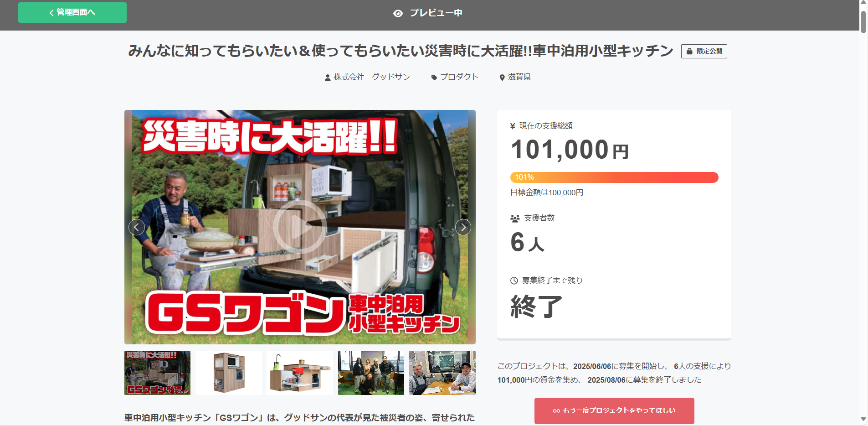Open the 株式会社 グッドサン owner link
This screenshot has width=868, height=426.
click(372, 77)
